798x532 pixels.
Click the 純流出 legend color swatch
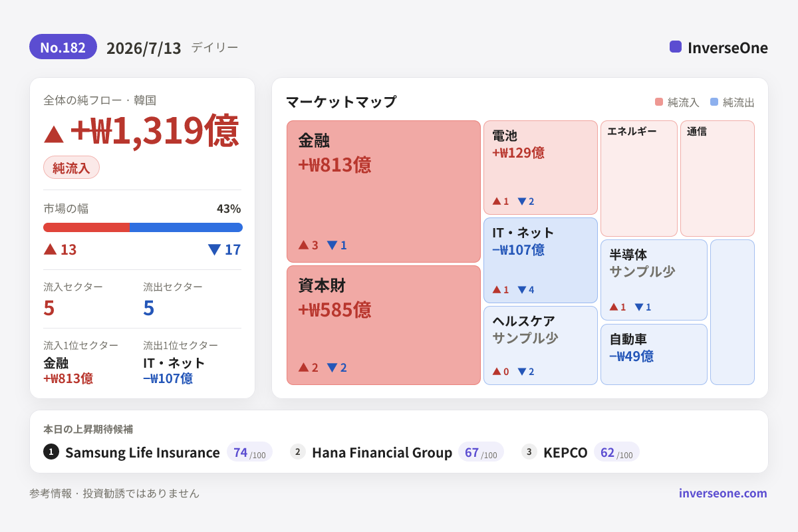[714, 102]
